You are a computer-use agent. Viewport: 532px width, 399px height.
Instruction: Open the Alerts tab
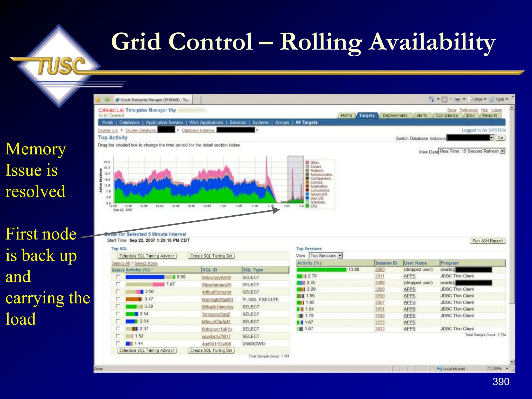coord(422,116)
